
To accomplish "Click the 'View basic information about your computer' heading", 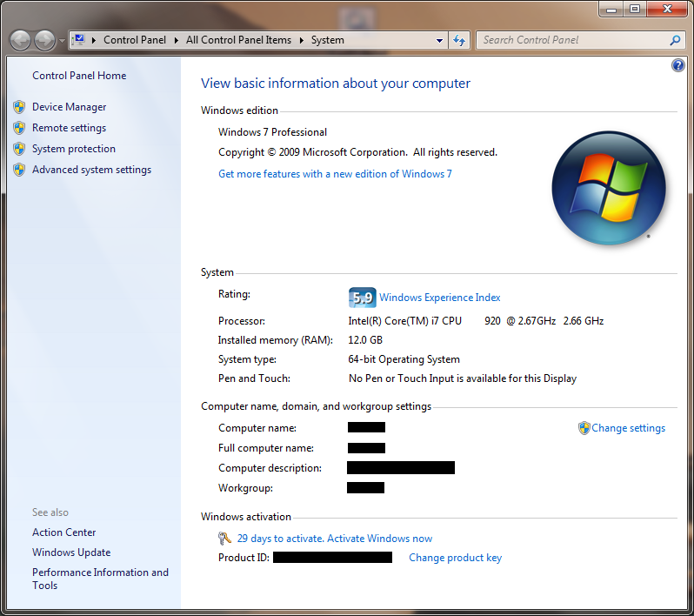I will point(336,84).
